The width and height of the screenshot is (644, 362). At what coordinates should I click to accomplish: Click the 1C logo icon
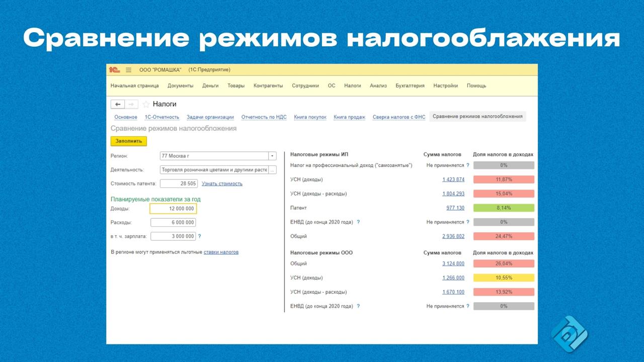coord(114,70)
